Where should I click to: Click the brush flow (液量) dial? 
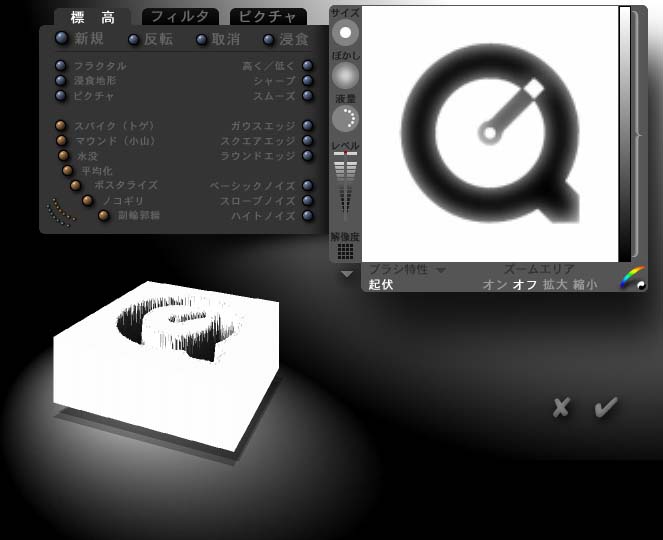coord(345,120)
